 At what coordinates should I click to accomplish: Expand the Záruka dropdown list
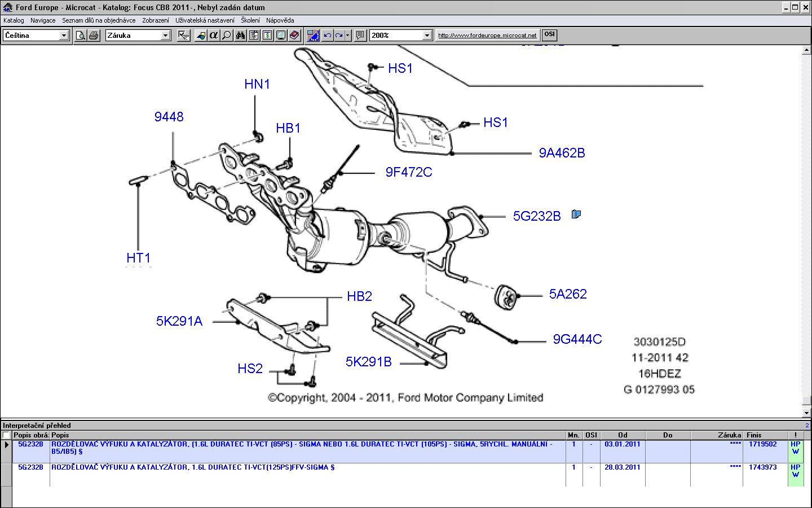[165, 36]
